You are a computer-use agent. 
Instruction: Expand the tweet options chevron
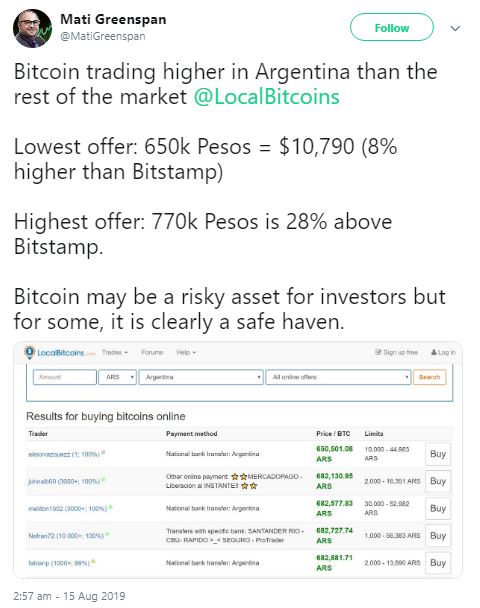[x=455, y=28]
